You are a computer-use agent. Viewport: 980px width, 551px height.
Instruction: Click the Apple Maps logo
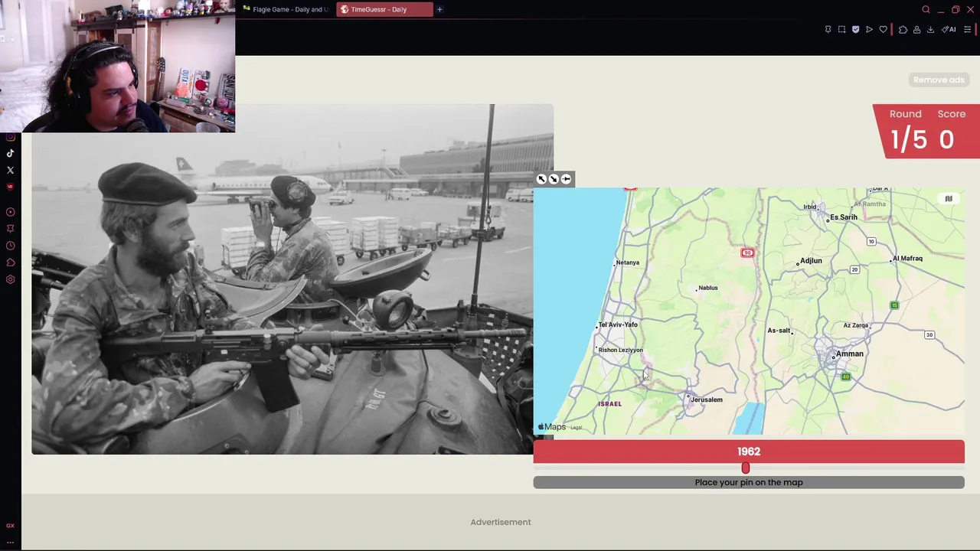[552, 427]
